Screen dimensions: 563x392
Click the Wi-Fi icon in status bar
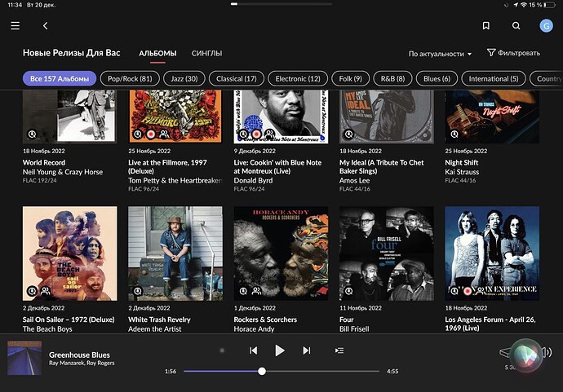[x=524, y=5]
